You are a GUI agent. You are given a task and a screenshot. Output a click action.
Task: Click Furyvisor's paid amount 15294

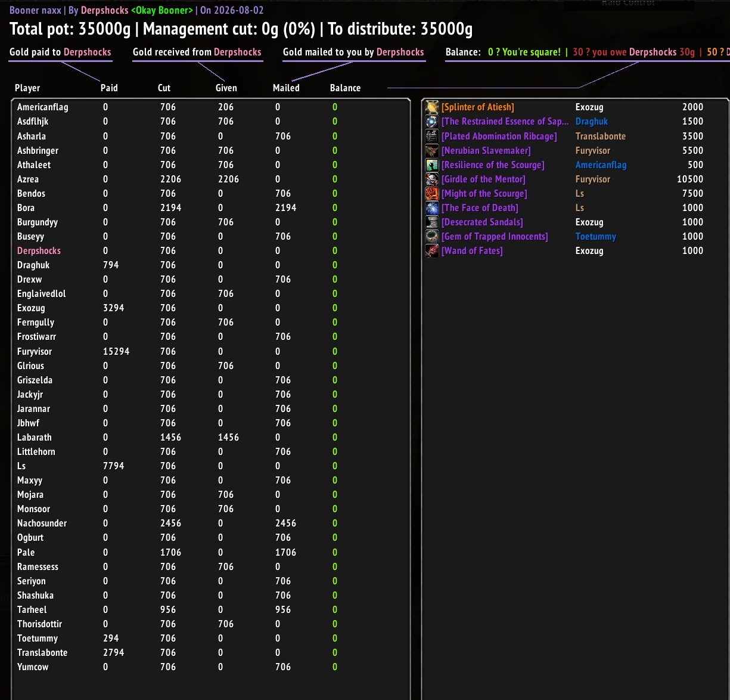[116, 351]
